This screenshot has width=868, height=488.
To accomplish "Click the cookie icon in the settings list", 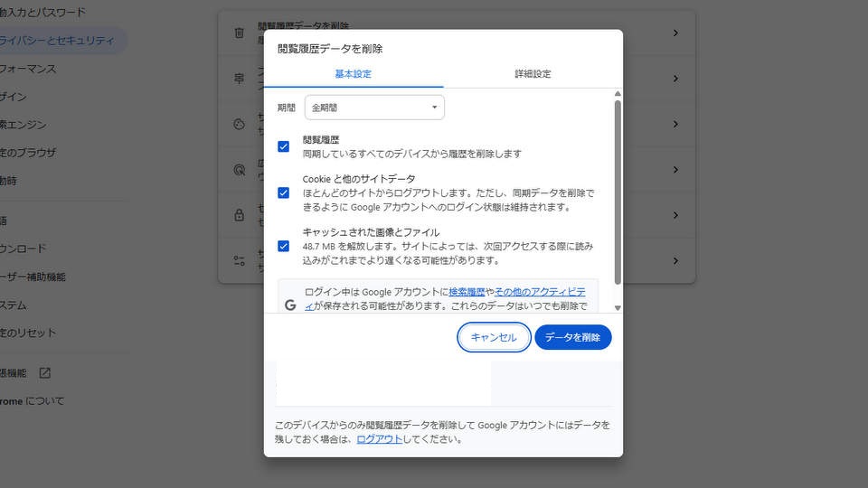I will pyautogui.click(x=239, y=125).
